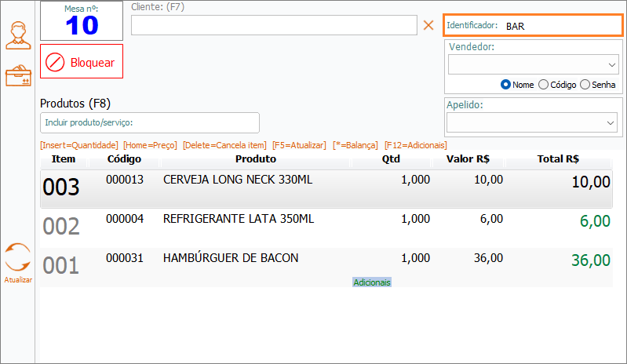Click the Incluir produto/serviço search box
Screen dimensions: 627x364
(149, 122)
